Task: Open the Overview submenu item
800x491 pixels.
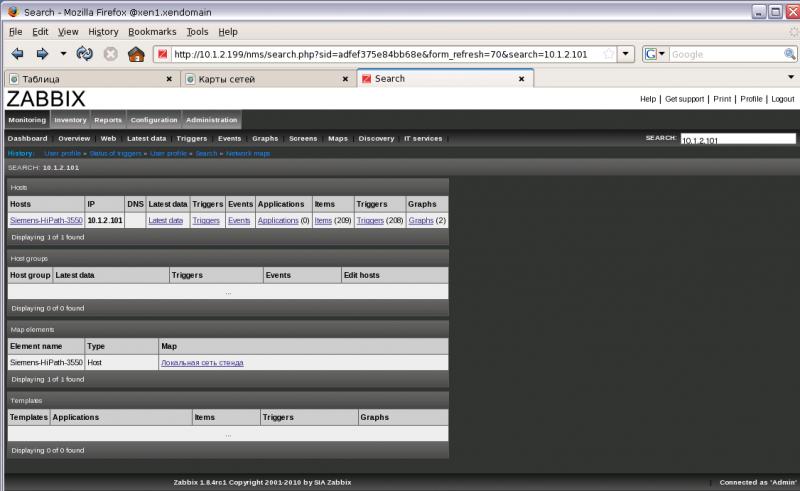Action: (x=74, y=139)
